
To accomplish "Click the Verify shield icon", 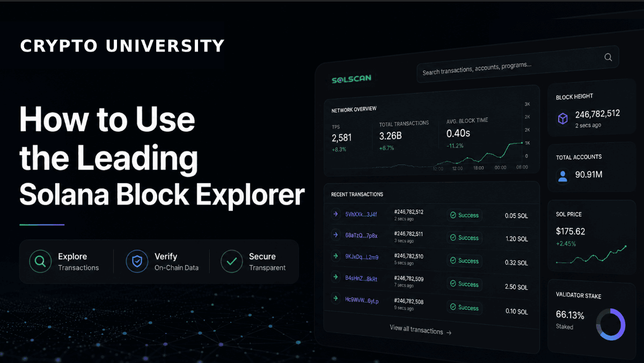I will pos(137,262).
